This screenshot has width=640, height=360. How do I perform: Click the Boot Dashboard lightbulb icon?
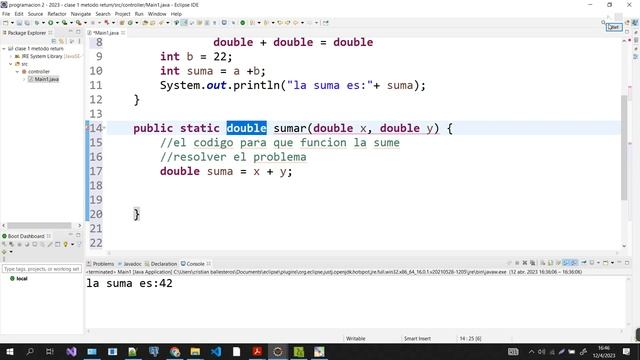65,244
